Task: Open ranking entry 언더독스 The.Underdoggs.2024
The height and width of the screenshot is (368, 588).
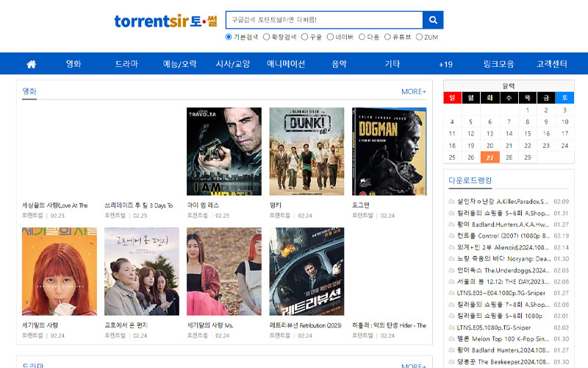Action: point(503,270)
